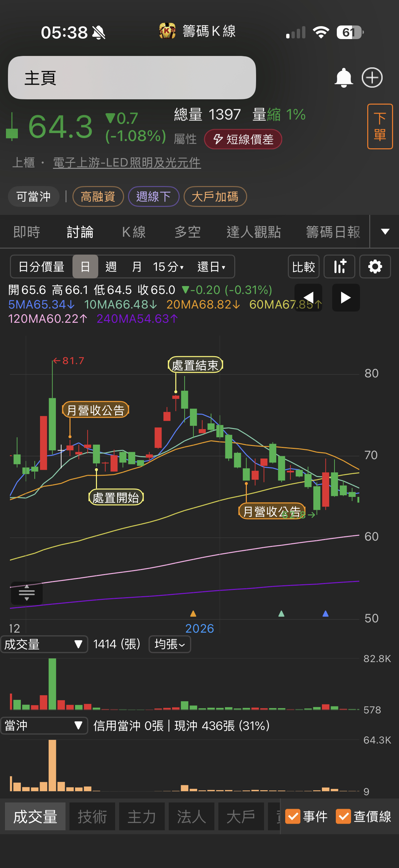This screenshot has width=399, height=868.
Task: Tap the 可當沖 tag
Action: pyautogui.click(x=34, y=196)
